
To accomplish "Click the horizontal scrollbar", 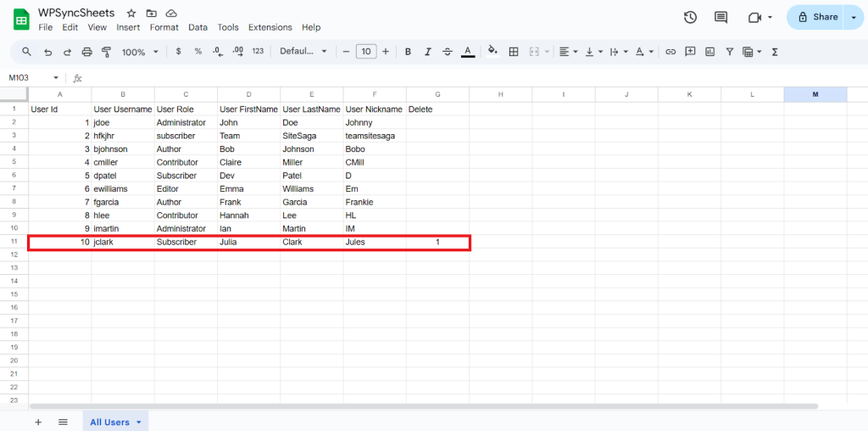I will pyautogui.click(x=424, y=406).
